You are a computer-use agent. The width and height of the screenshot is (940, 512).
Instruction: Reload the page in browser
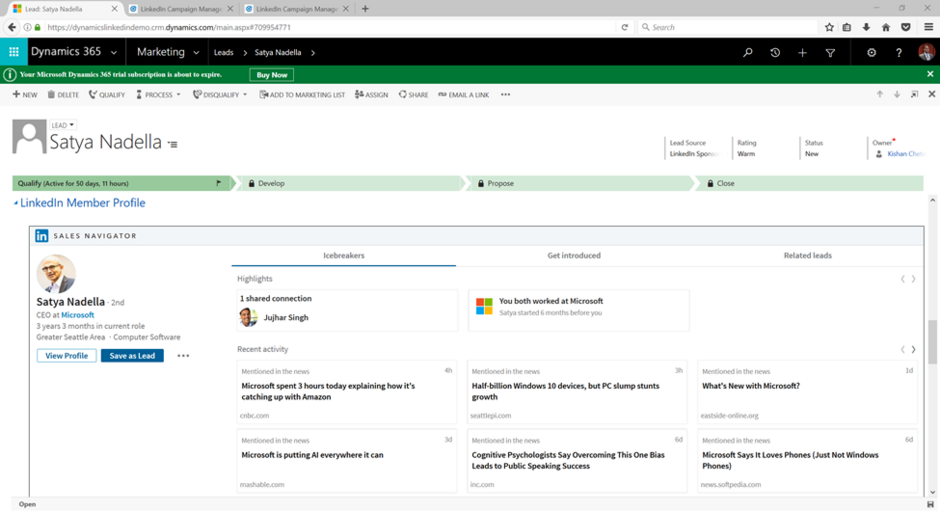tap(625, 27)
